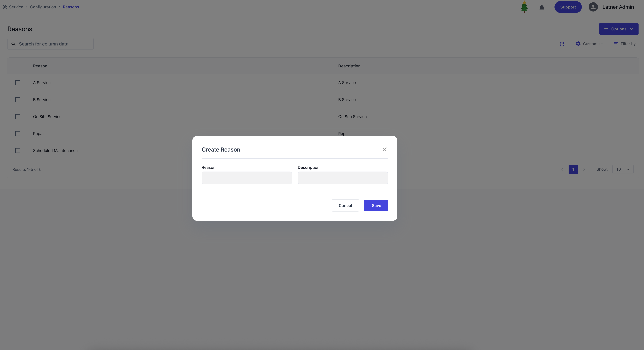Open Customize gear settings

pyautogui.click(x=578, y=44)
